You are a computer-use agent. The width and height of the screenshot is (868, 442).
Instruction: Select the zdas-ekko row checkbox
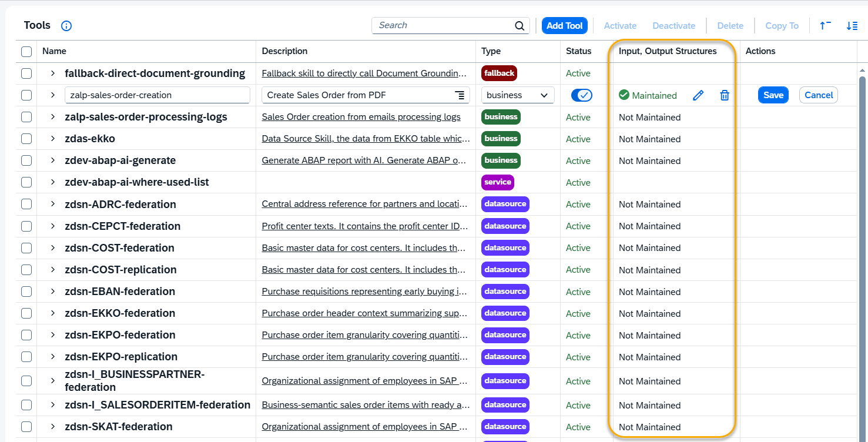tap(26, 139)
